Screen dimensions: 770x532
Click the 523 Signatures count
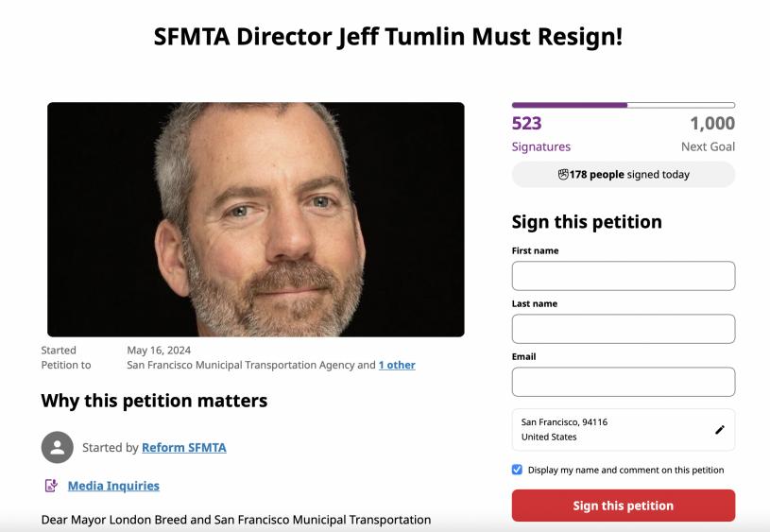pyautogui.click(x=527, y=124)
